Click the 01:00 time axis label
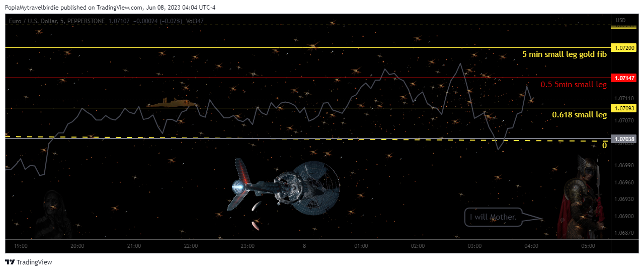This screenshot has height=271, width=644. [x=361, y=246]
